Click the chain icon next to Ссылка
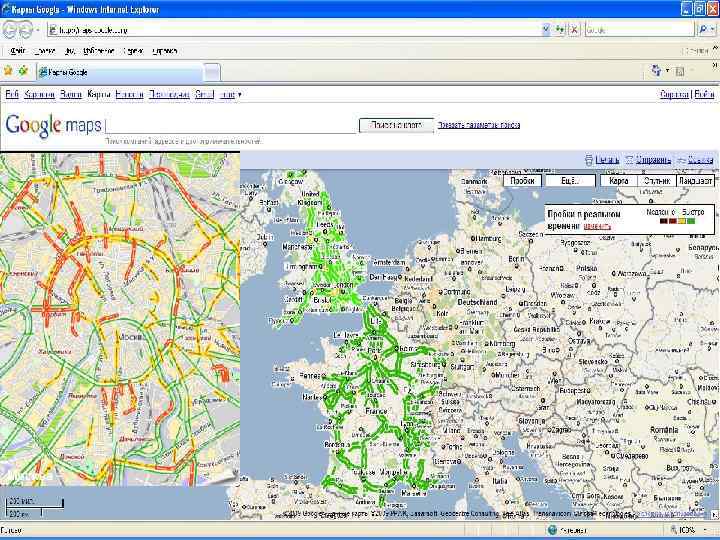Image resolution: width=720 pixels, height=540 pixels. tap(682, 160)
